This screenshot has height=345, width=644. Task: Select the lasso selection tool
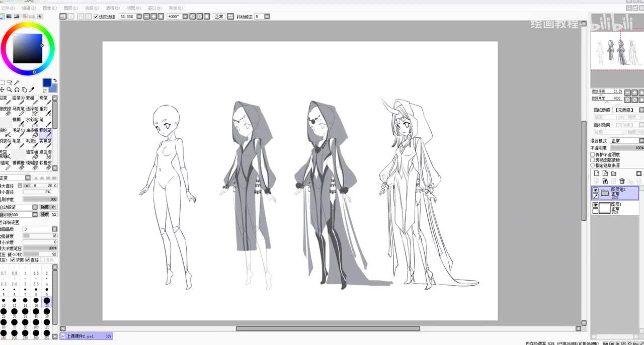(10, 82)
